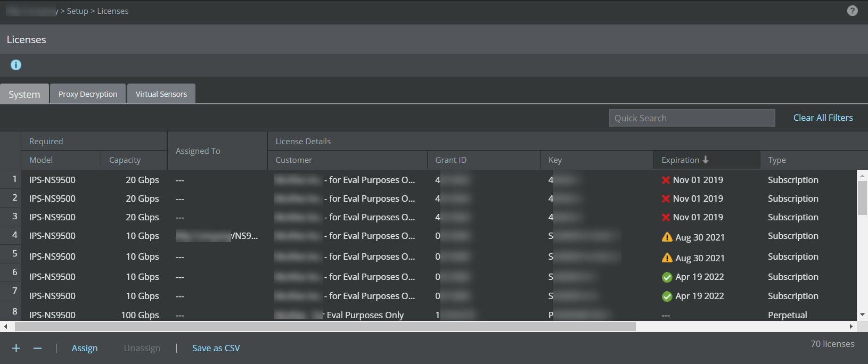Focus the Quick Search field
This screenshot has width=868, height=364.
[x=692, y=118]
